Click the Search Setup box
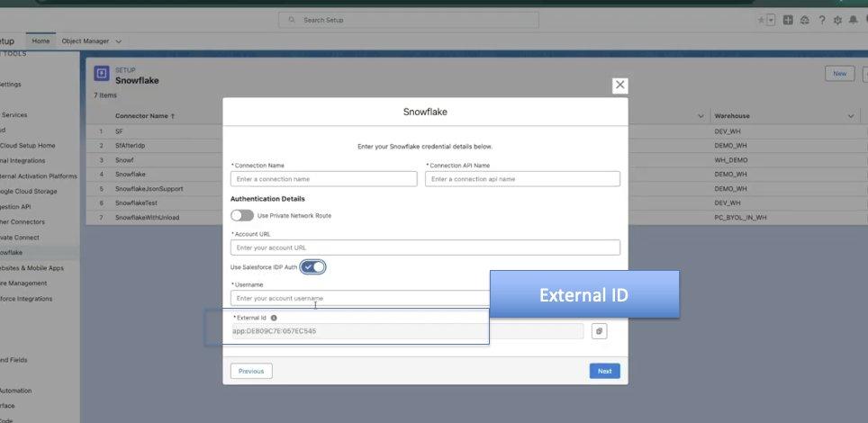This screenshot has height=423, width=868. [x=409, y=20]
